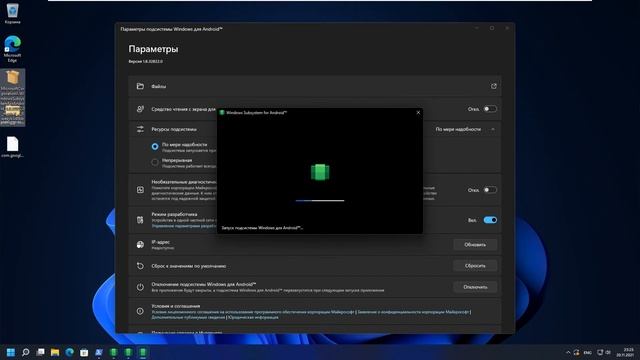Open Дополнительные публичные сведения link
Viewport: 640px width, 360px height.
tap(188, 317)
